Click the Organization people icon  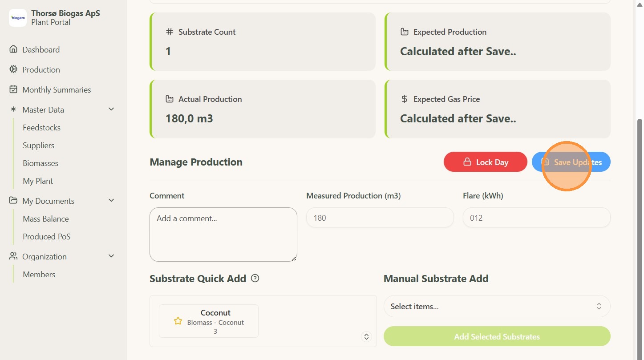point(13,256)
